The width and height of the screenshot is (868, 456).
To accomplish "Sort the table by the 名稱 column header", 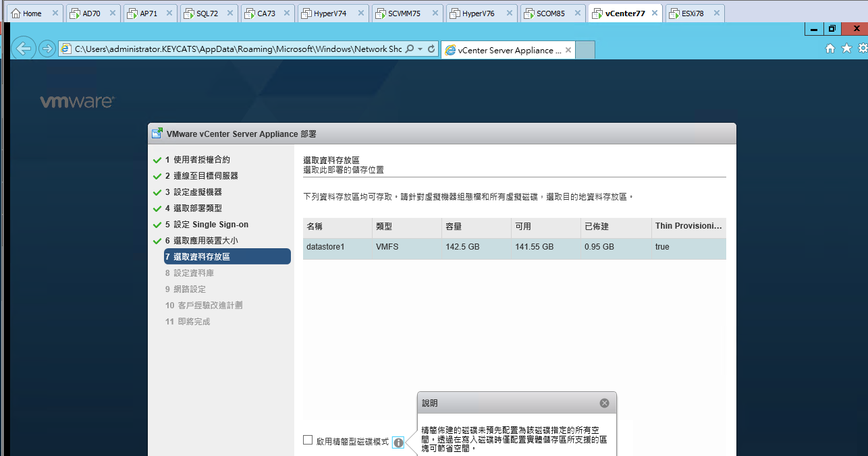I will point(337,227).
